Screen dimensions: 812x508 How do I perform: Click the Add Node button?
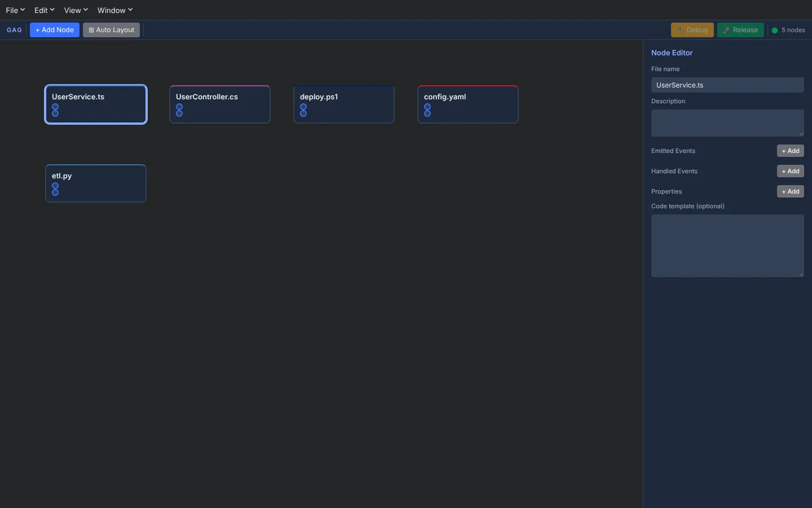(55, 30)
